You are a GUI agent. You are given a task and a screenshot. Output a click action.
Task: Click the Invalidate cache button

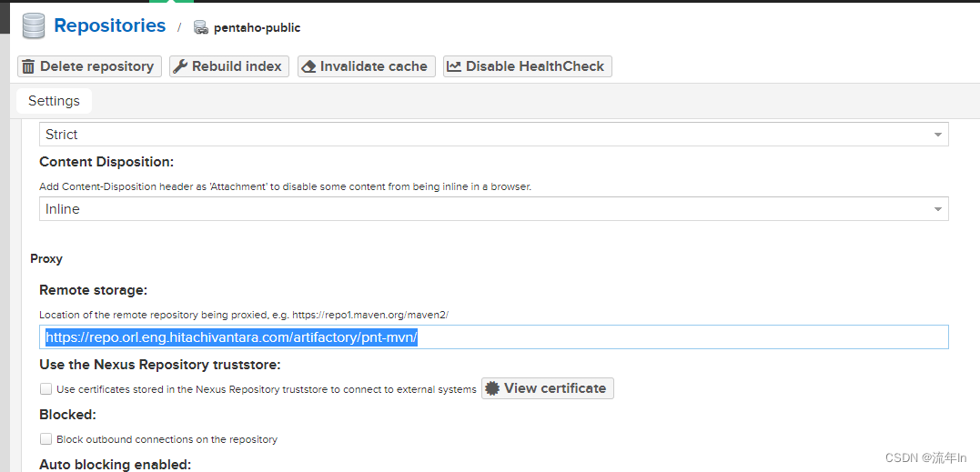click(367, 66)
